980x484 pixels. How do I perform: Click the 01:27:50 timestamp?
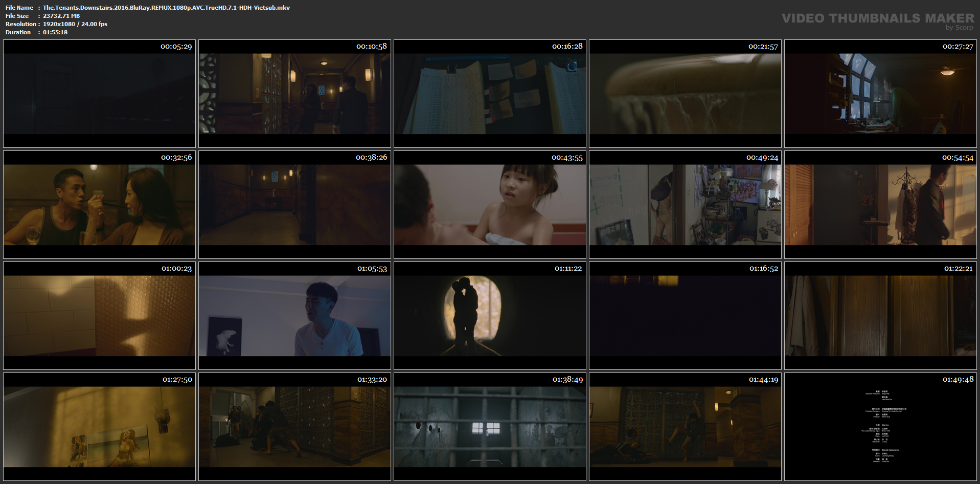coord(177,380)
